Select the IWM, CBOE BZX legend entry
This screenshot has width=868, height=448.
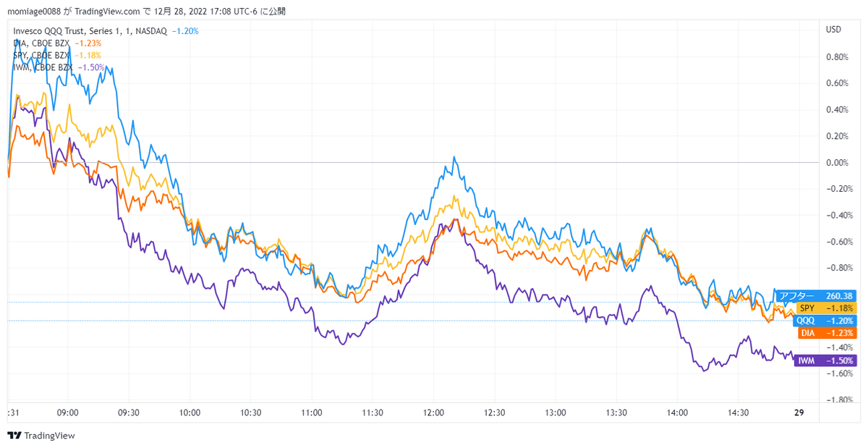[x=43, y=67]
